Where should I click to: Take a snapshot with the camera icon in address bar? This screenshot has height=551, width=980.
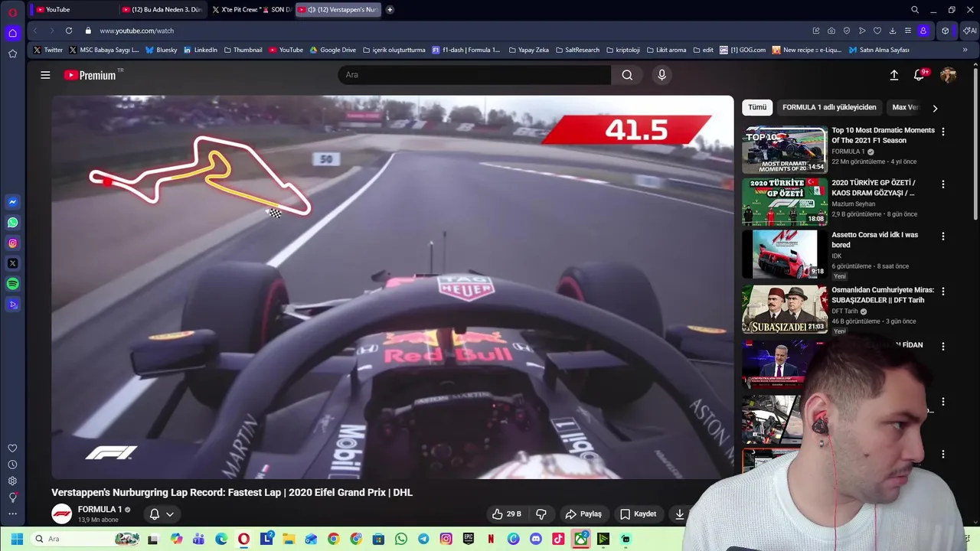click(831, 31)
